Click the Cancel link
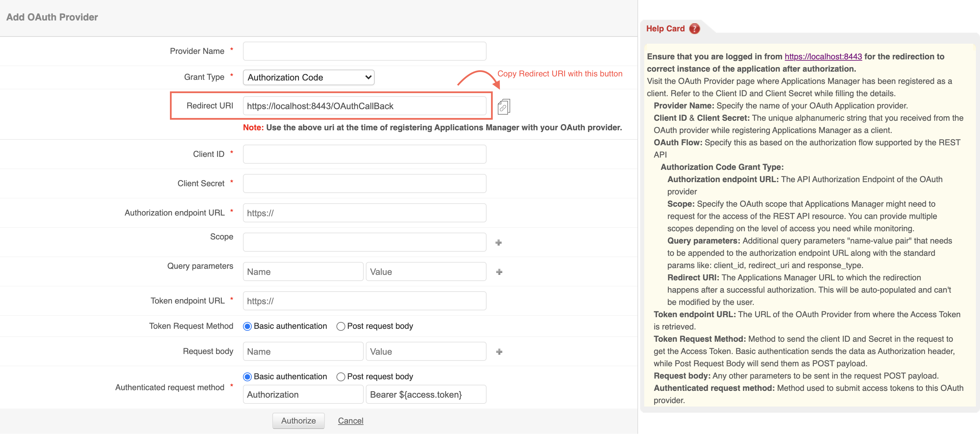The height and width of the screenshot is (442, 980). coord(350,420)
